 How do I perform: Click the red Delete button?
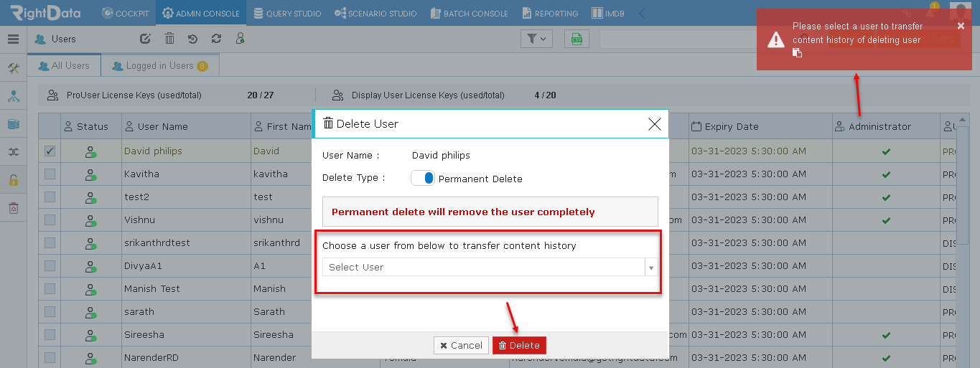[519, 345]
